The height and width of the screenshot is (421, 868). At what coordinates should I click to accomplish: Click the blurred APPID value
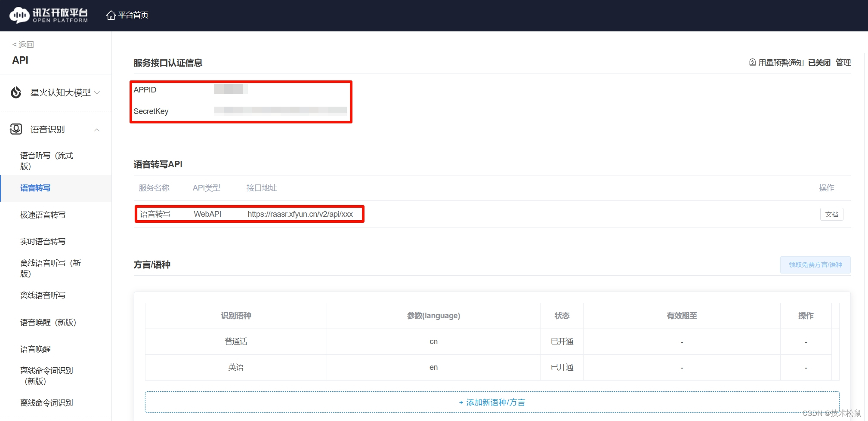231,89
